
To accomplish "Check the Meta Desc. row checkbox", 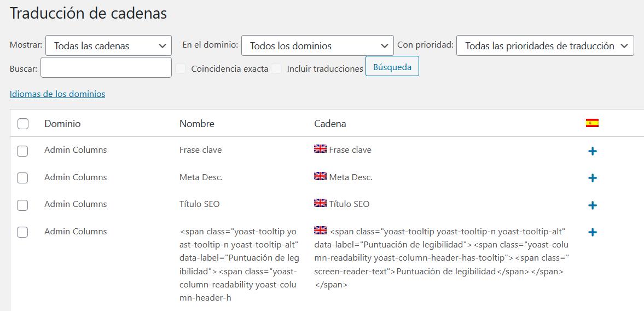I will coord(22,178).
